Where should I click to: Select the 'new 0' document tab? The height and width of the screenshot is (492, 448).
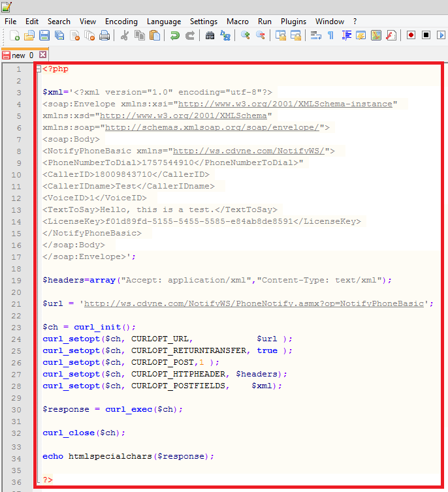22,55
